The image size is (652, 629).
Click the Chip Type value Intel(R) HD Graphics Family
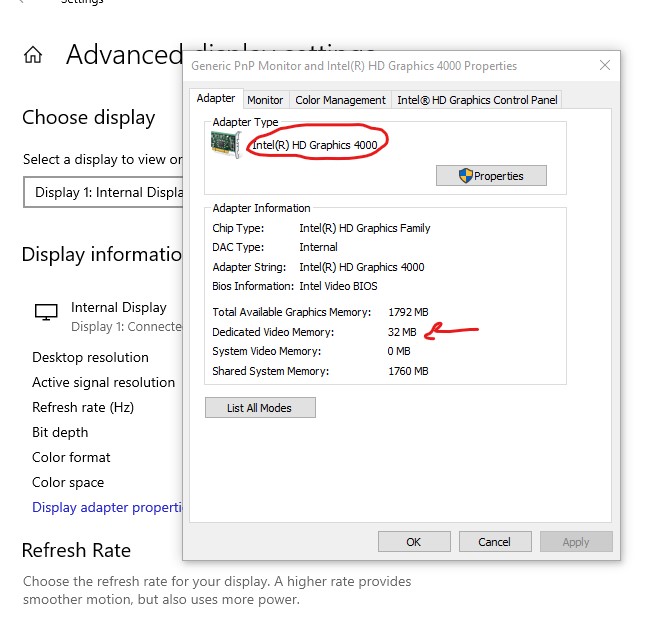coord(365,228)
